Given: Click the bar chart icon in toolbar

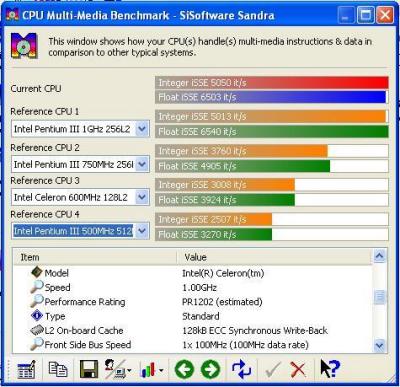Looking at the screenshot, I should click(151, 369).
